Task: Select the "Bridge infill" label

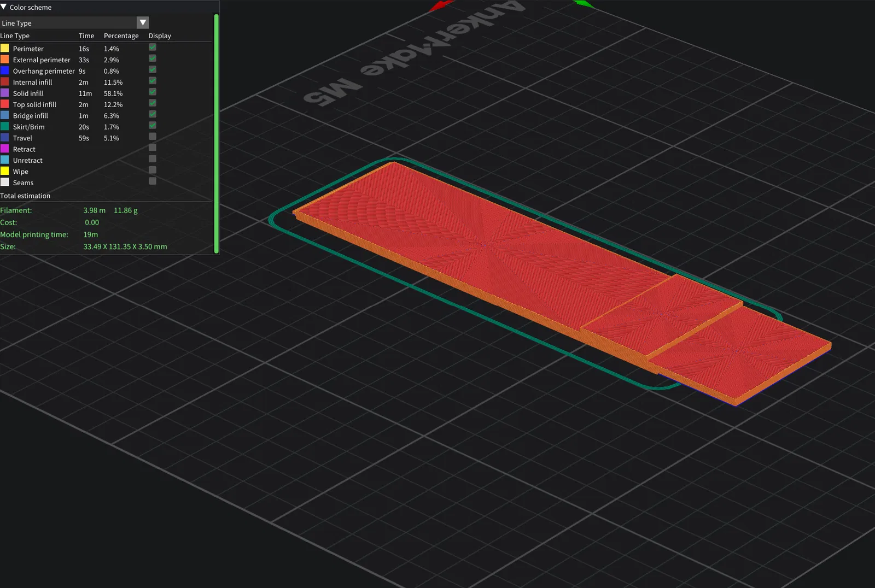Action: 31,116
